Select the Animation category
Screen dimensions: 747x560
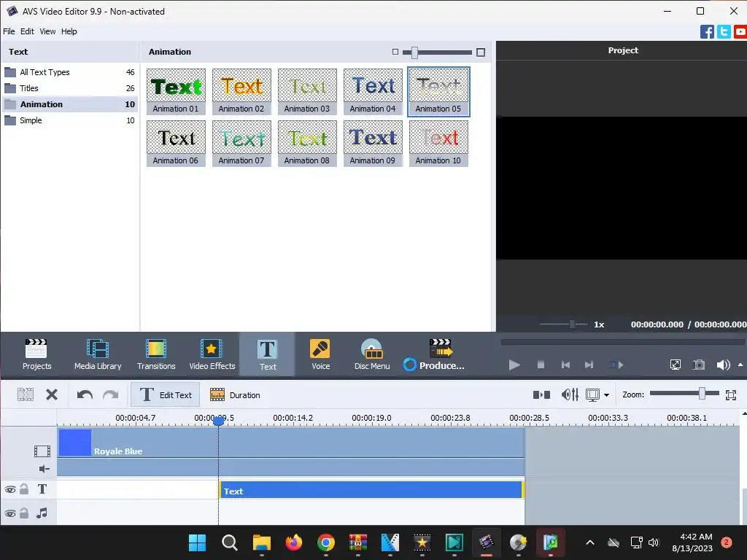(x=69, y=104)
